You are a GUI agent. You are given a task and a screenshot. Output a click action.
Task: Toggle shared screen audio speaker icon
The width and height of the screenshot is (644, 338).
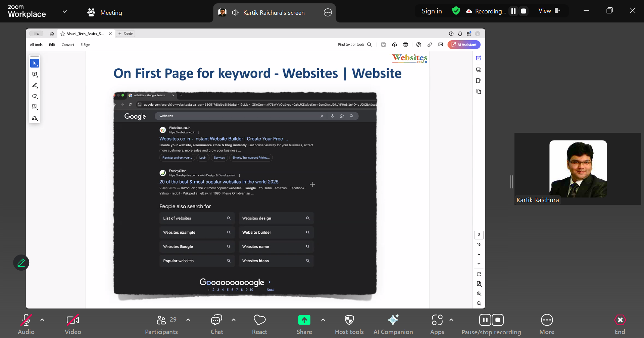(235, 12)
